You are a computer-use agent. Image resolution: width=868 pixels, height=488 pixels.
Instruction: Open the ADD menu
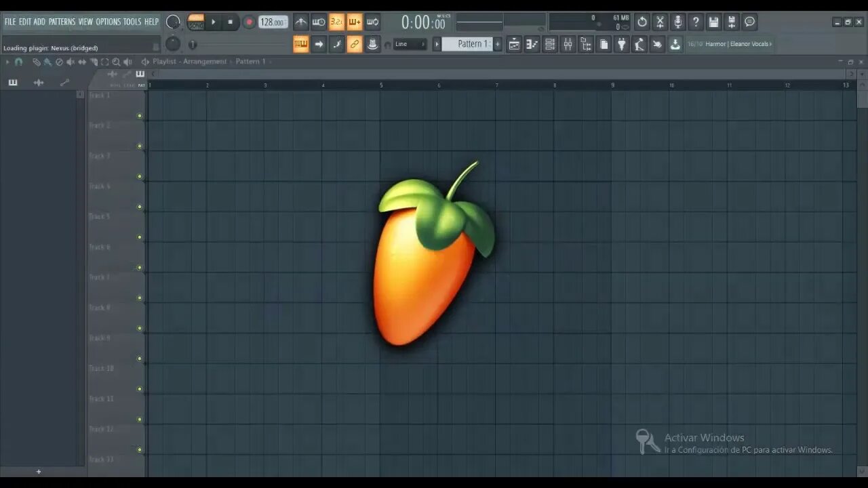click(x=39, y=22)
